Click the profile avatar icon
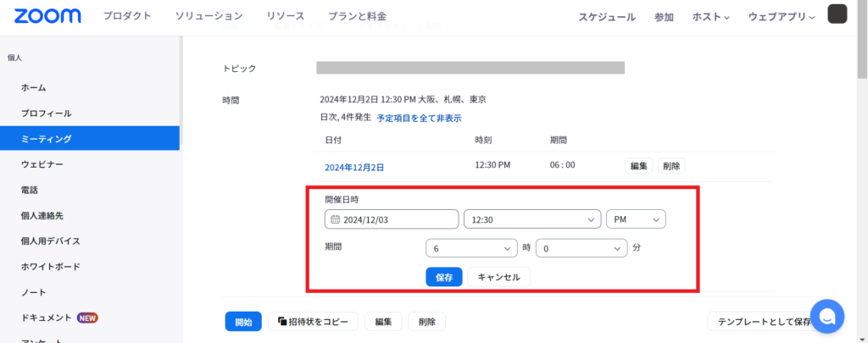Image resolution: width=868 pixels, height=343 pixels. [x=837, y=14]
